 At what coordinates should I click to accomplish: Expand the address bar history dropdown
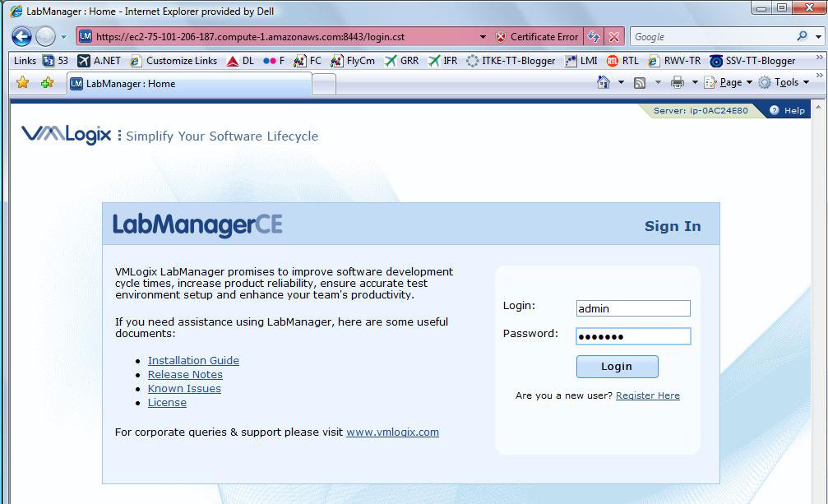483,37
